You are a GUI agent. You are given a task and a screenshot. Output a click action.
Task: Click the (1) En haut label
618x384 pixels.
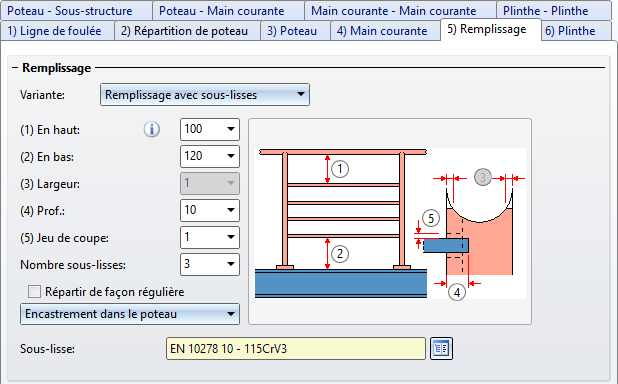50,130
